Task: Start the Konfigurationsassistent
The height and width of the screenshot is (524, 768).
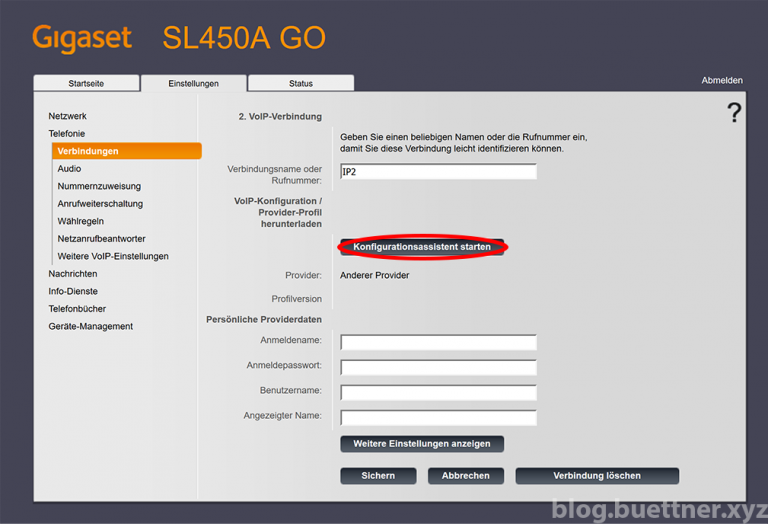Action: point(422,247)
